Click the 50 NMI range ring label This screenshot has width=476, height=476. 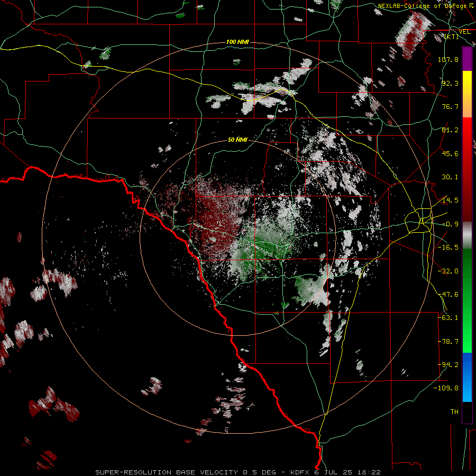point(237,140)
